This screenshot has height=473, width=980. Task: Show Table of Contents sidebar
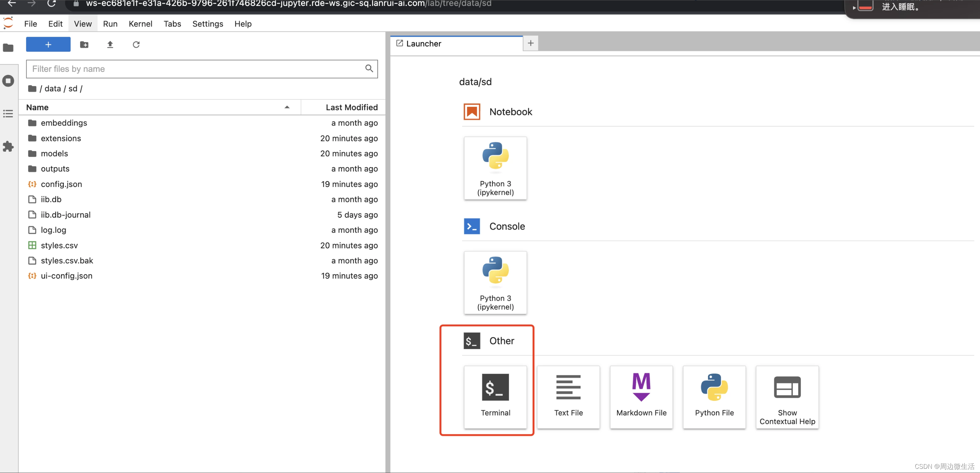coord(8,113)
